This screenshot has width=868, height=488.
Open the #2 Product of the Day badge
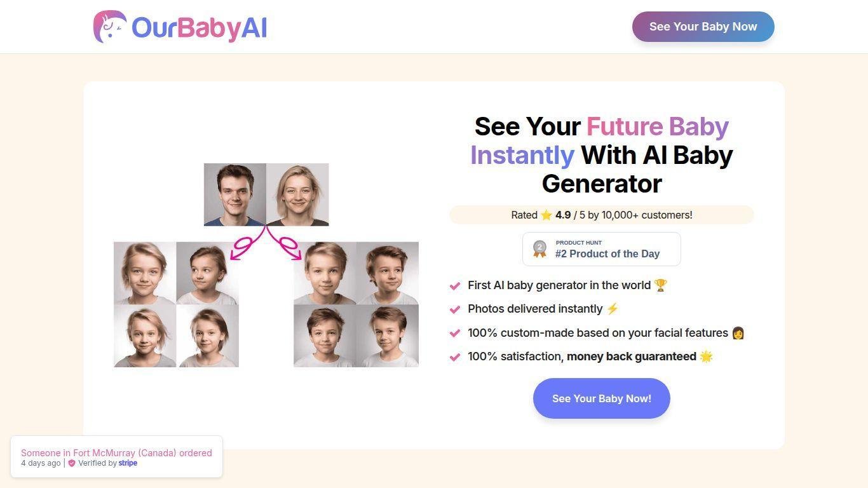pos(601,248)
